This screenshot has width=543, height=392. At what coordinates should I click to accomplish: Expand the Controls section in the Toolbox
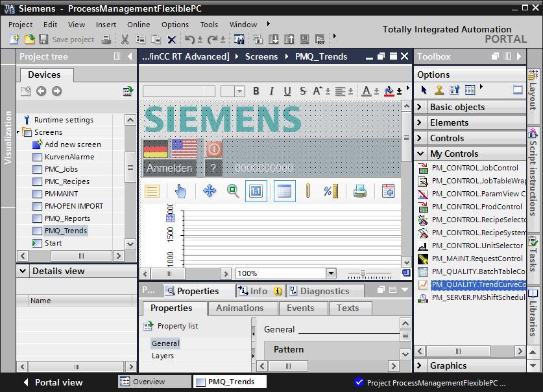tap(419, 138)
